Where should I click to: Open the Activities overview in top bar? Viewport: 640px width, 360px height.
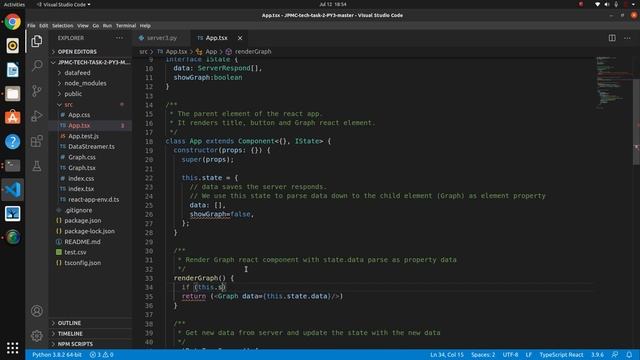click(14, 4)
